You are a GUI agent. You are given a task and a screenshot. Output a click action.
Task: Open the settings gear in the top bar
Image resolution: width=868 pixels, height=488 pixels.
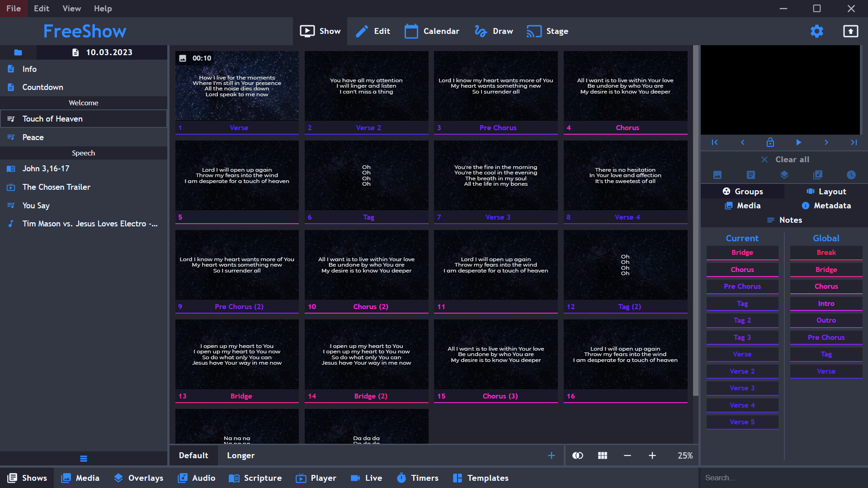[817, 31]
